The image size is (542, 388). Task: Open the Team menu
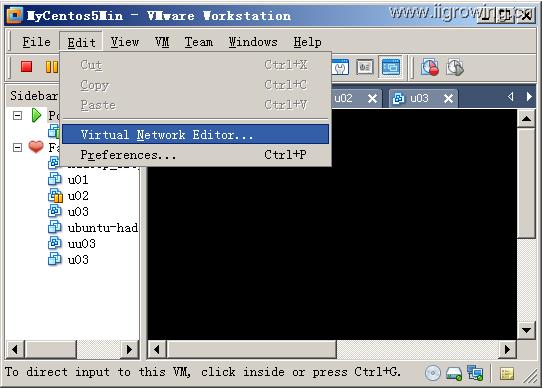(x=199, y=42)
